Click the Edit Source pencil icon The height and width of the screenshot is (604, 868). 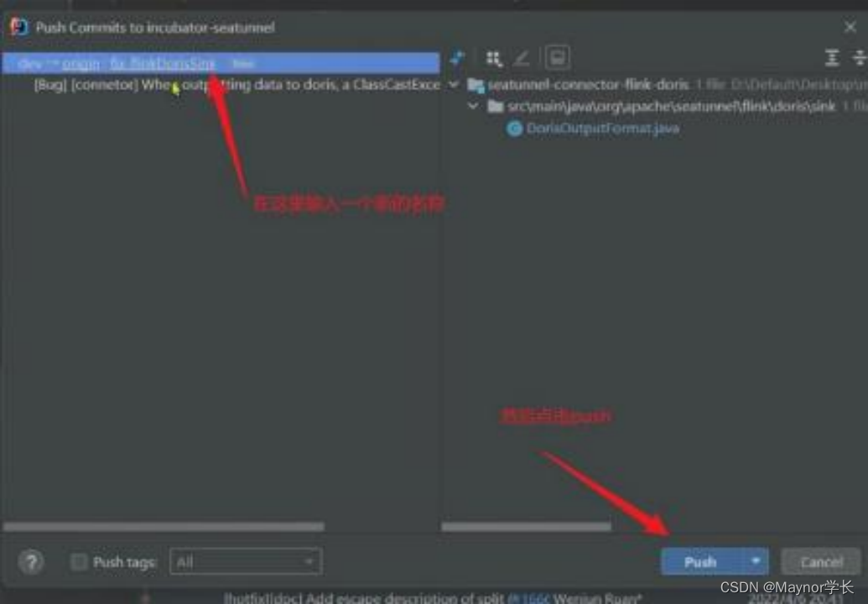tap(522, 58)
